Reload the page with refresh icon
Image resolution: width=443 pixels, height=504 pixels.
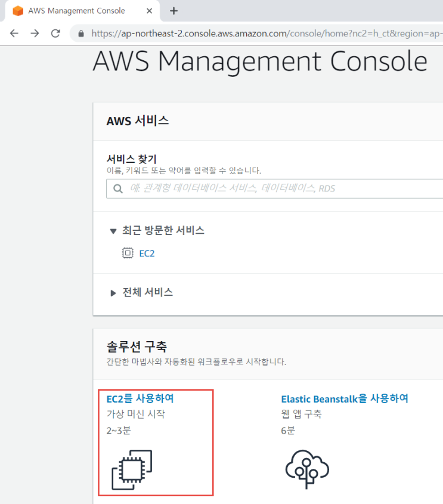[55, 33]
